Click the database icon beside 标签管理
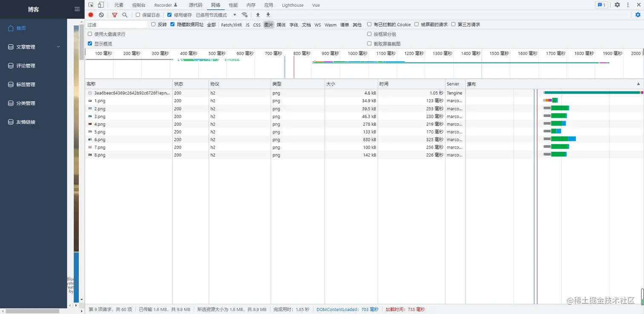Screen dimensions: 644x314 pyautogui.click(x=11, y=85)
